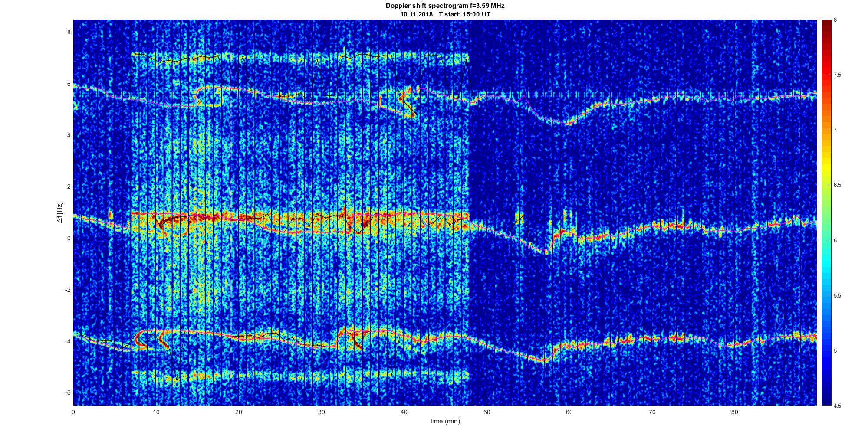Click the "Δf [Hz]" y-axis label
868x435 pixels.
point(59,213)
